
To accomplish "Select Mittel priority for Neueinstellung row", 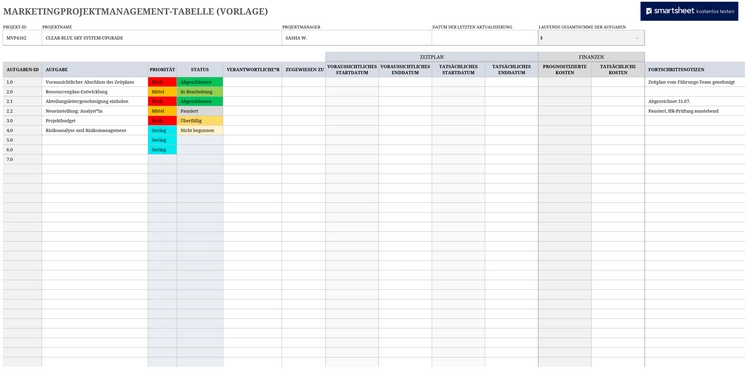I will point(162,111).
